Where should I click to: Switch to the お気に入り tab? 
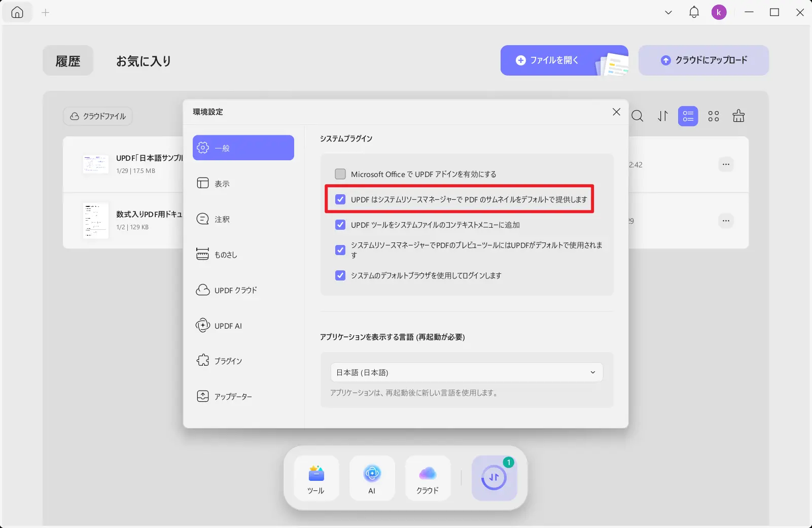[144, 61]
